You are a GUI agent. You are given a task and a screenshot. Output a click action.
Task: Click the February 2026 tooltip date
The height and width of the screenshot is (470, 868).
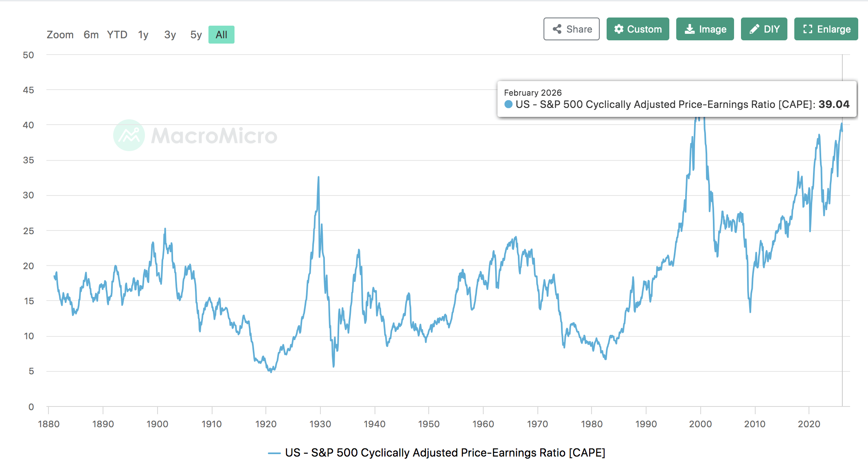pos(533,93)
